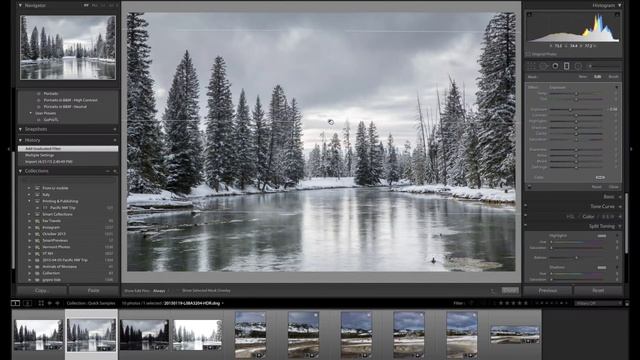The image size is (640, 360).
Task: Collapse the Histogram panel
Action: pos(620,5)
